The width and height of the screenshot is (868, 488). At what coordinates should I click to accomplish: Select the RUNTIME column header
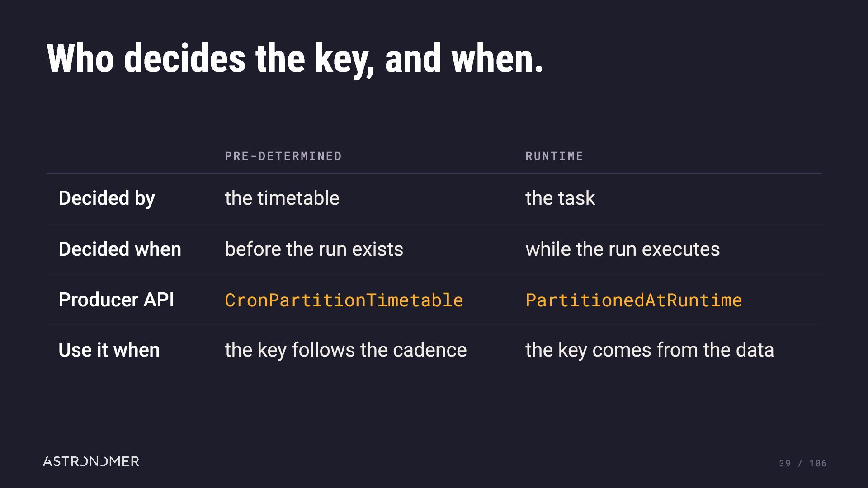[x=554, y=156]
